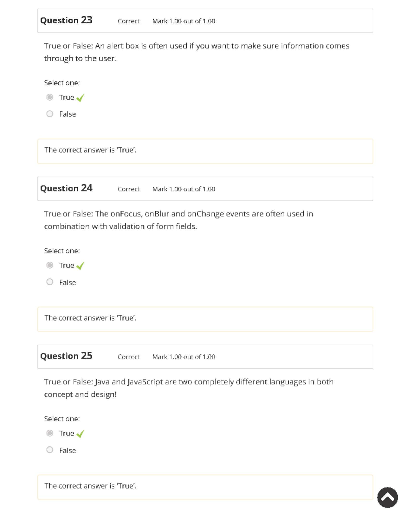Image resolution: width=411 pixels, height=532 pixels.
Task: Click the Question 25 header
Action: tap(66, 356)
